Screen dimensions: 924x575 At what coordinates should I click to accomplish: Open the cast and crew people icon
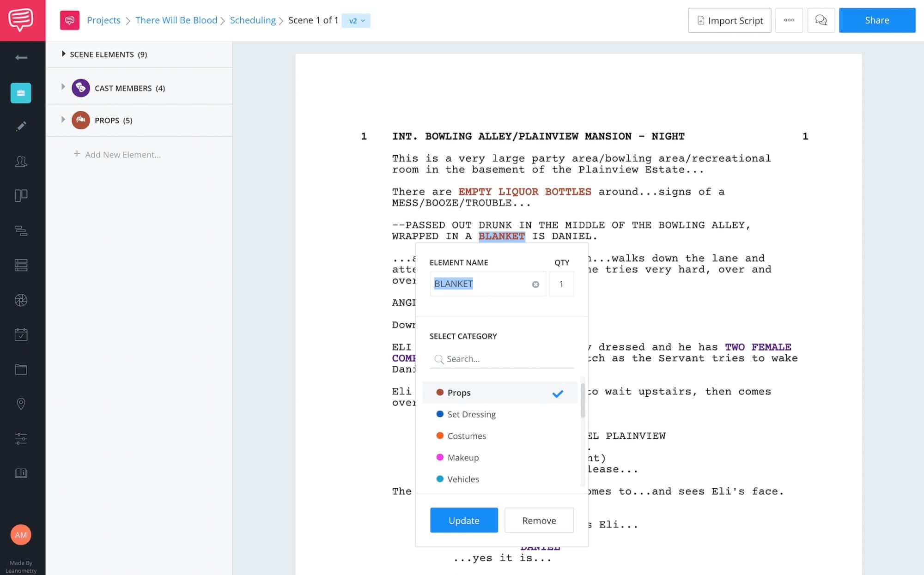pos(21,161)
